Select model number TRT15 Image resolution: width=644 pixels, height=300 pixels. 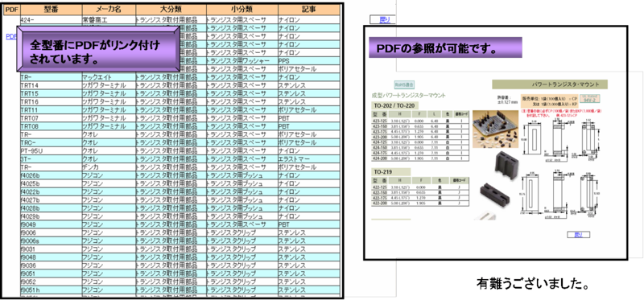pyautogui.click(x=51, y=93)
